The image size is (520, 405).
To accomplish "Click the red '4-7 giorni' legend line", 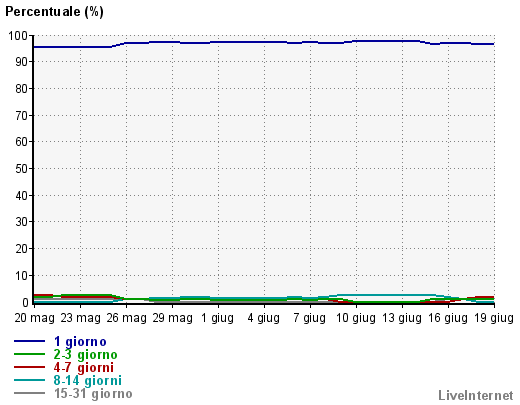I will click(x=29, y=367).
